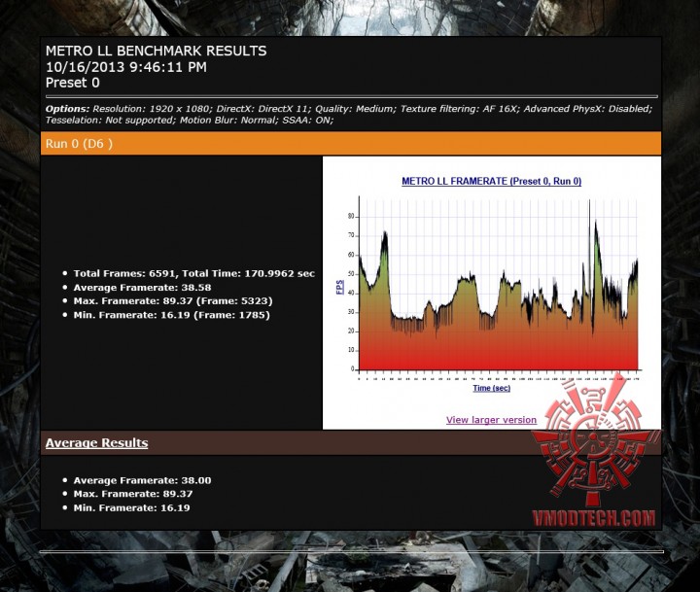This screenshot has width=700, height=592.
Task: Click the Run 0 (D6) orange header
Action: point(350,143)
